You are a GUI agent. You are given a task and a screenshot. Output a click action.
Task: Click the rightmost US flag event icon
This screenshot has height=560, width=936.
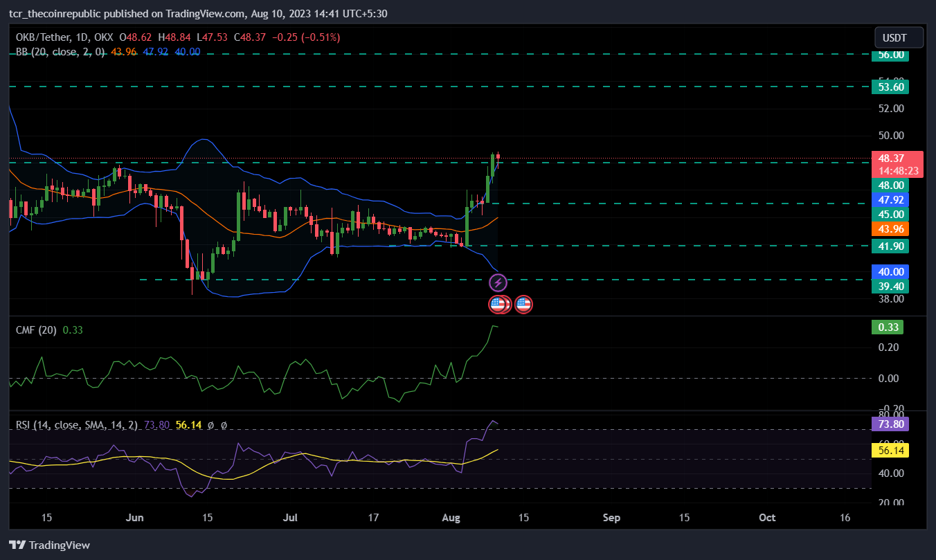point(523,304)
